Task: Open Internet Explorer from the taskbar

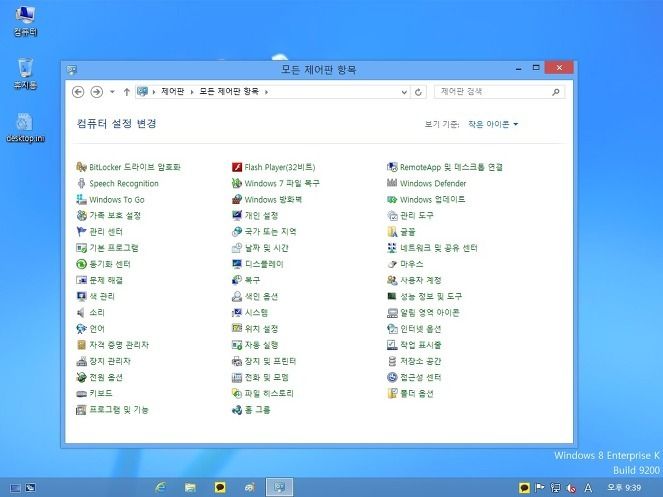Action: [x=161, y=487]
